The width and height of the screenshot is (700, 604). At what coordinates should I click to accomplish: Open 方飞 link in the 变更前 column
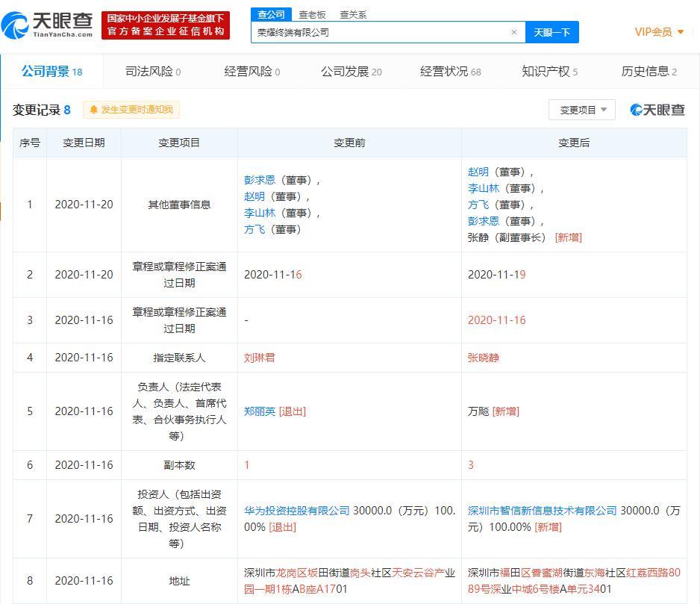pyautogui.click(x=254, y=230)
